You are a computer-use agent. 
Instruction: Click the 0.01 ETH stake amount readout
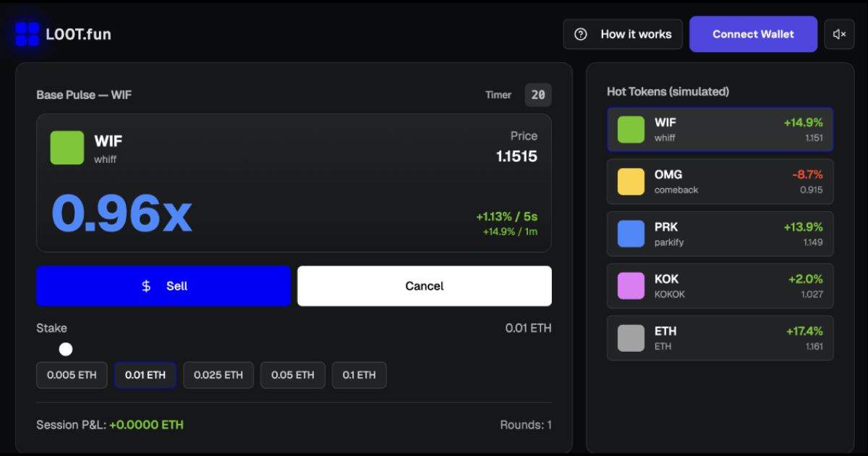(x=528, y=328)
